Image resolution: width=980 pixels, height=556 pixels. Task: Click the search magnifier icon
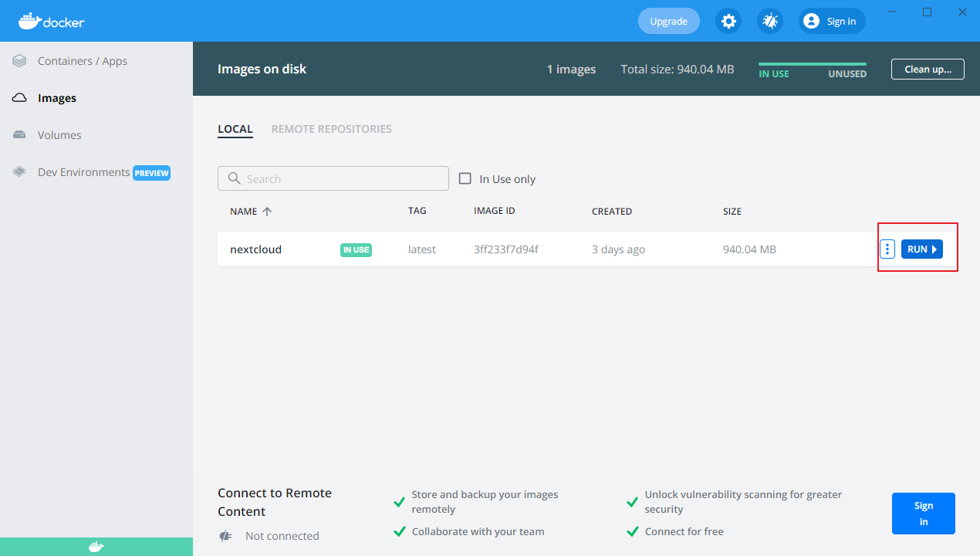(234, 179)
